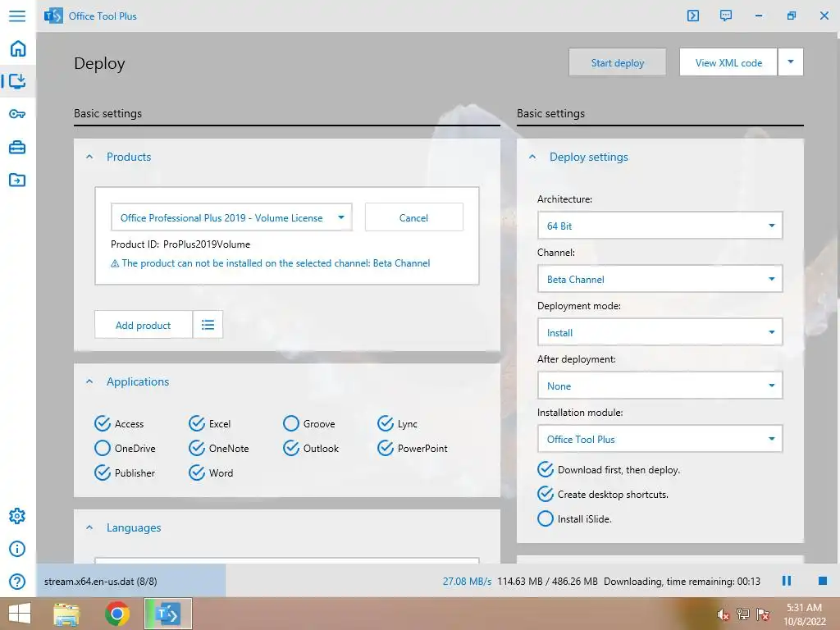Open the Help question mark icon
Viewport: 840px width, 630px height.
tap(17, 582)
